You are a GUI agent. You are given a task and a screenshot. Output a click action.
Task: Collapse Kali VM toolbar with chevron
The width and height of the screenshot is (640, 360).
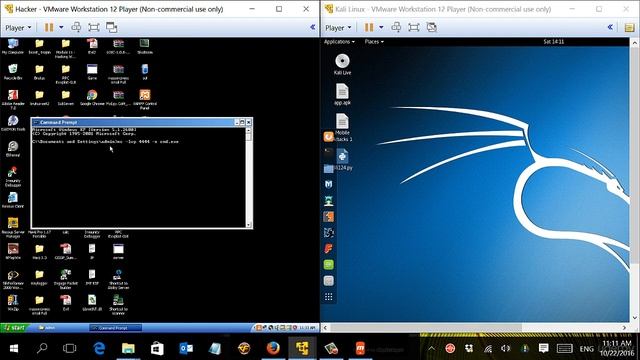[610, 27]
